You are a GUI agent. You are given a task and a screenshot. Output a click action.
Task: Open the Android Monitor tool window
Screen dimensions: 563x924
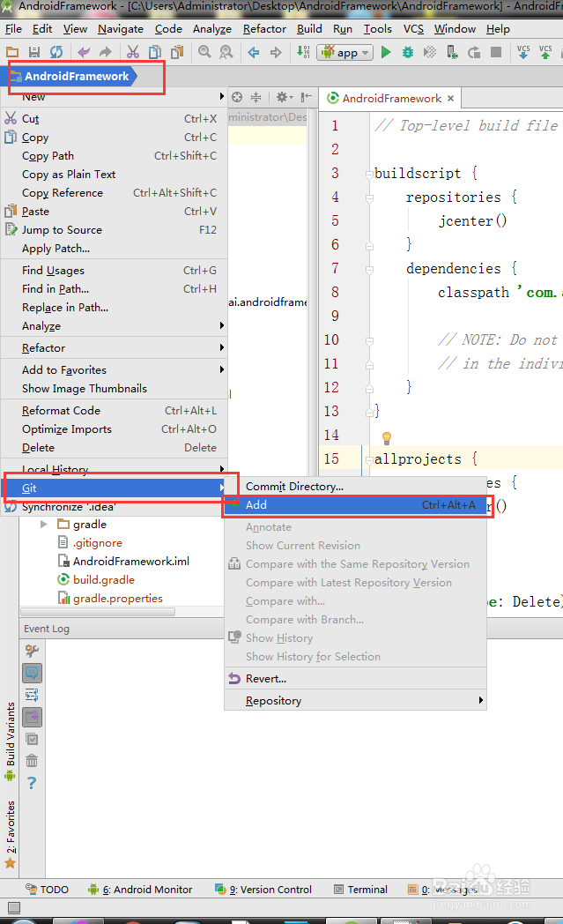click(x=140, y=890)
